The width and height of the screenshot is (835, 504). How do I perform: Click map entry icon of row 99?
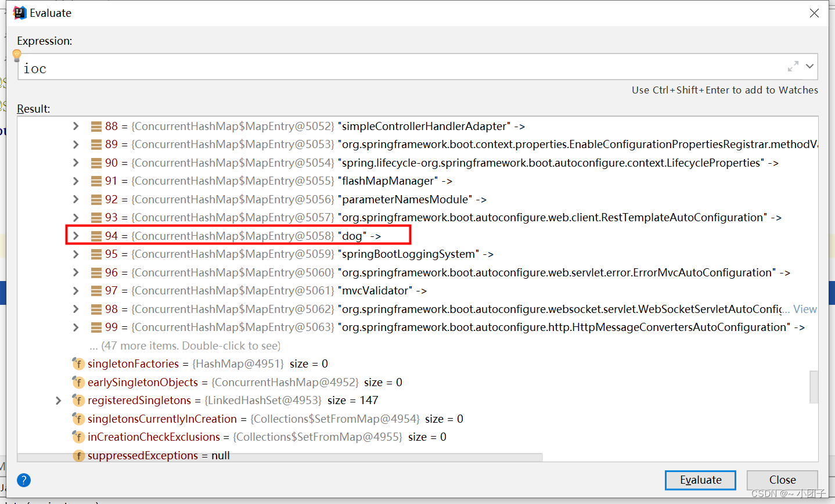96,327
